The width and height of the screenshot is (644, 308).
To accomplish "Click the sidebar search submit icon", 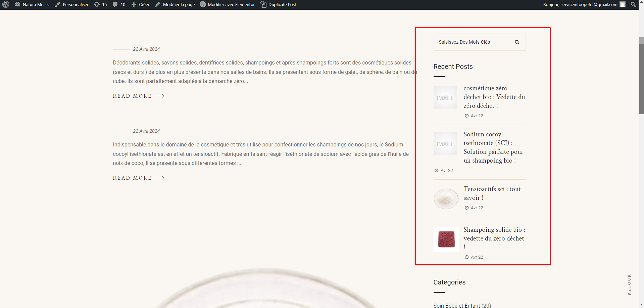I will 517,42.
